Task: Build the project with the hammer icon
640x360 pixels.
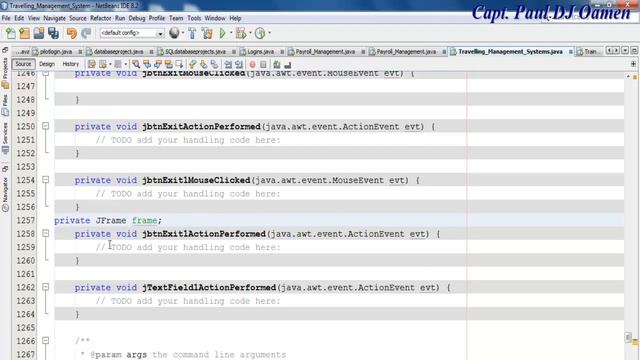Action: tap(192, 33)
